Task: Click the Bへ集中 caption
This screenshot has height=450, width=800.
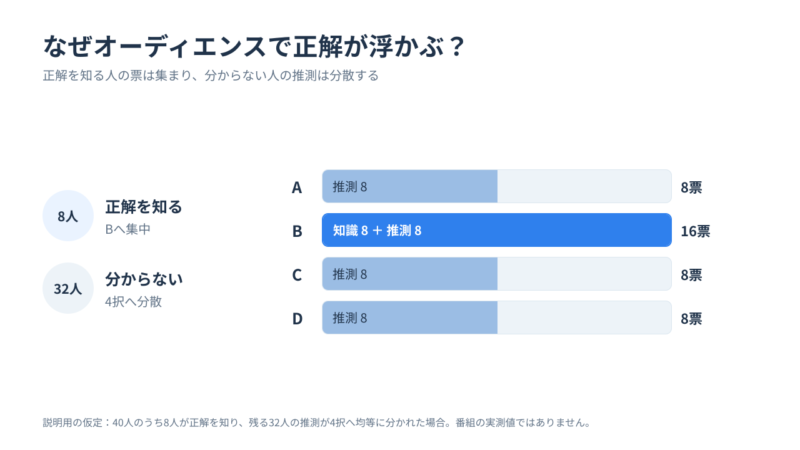Action: (x=128, y=230)
